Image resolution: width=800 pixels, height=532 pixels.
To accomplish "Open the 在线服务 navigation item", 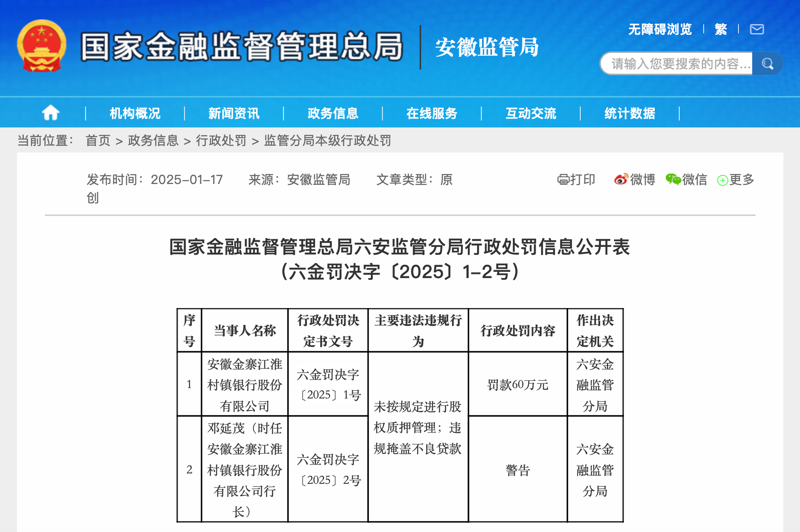I will click(432, 113).
